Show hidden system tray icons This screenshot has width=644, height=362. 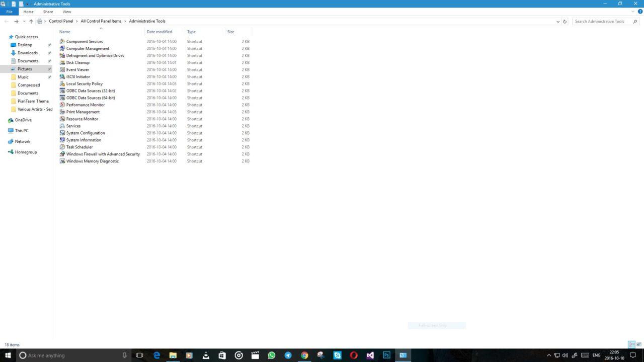coord(549,355)
